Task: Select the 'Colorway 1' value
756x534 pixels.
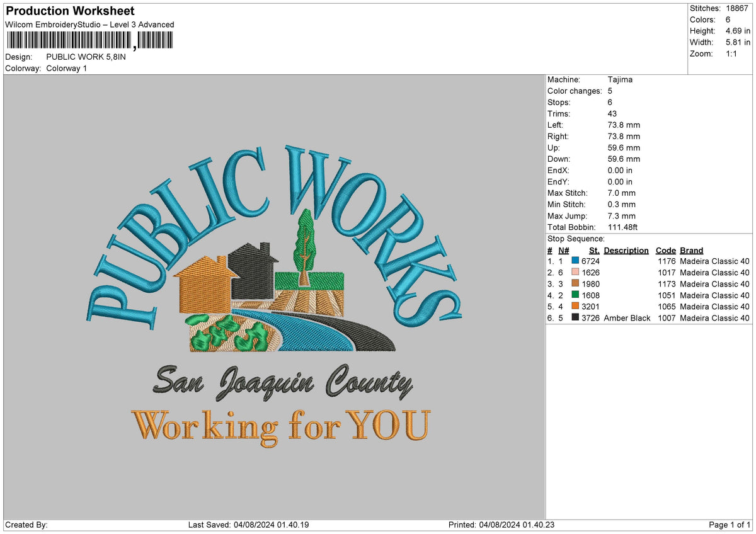Action: coord(67,68)
